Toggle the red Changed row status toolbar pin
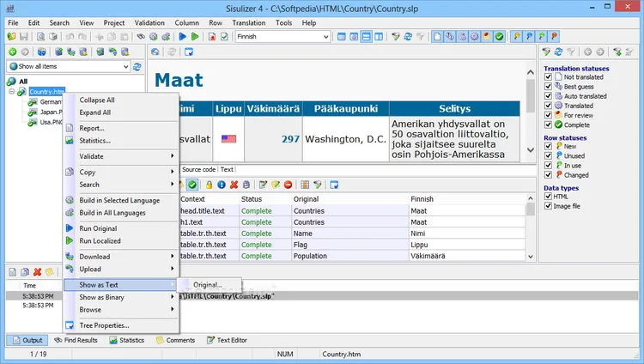 coord(554,37)
